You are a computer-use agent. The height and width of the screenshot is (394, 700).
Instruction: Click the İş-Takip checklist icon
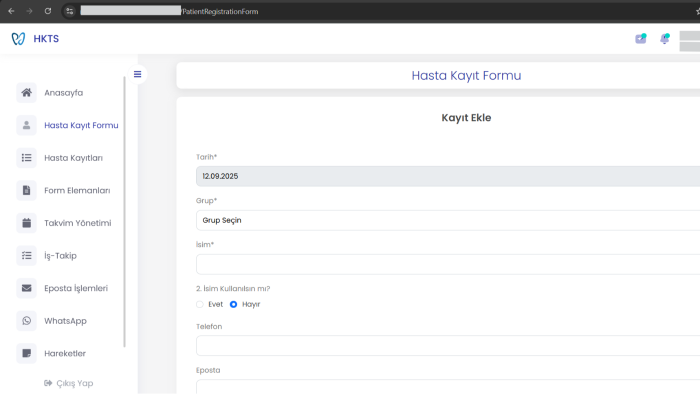pyautogui.click(x=26, y=255)
